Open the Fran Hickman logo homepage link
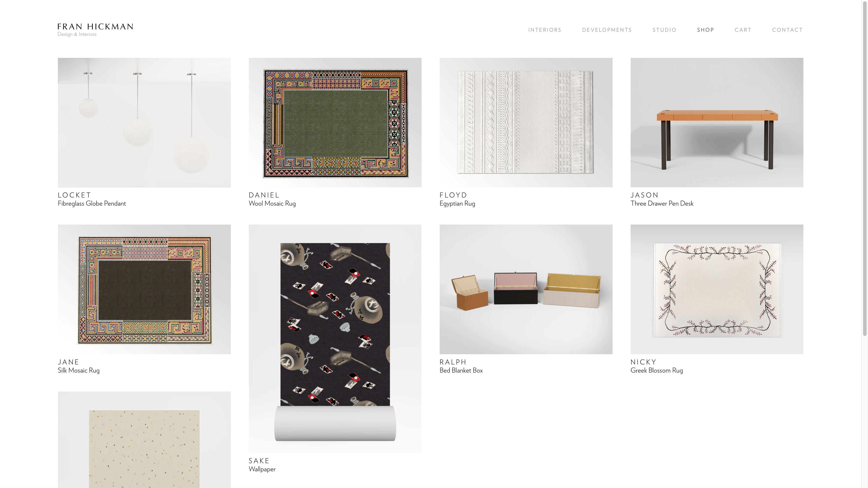Screen dimensions: 868x488 95,30
